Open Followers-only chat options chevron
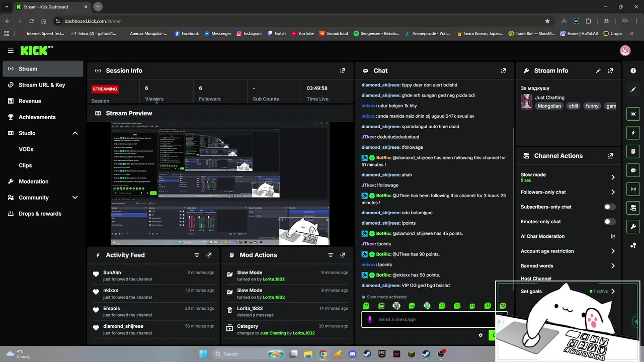Image resolution: width=644 pixels, height=362 pixels. click(613, 192)
